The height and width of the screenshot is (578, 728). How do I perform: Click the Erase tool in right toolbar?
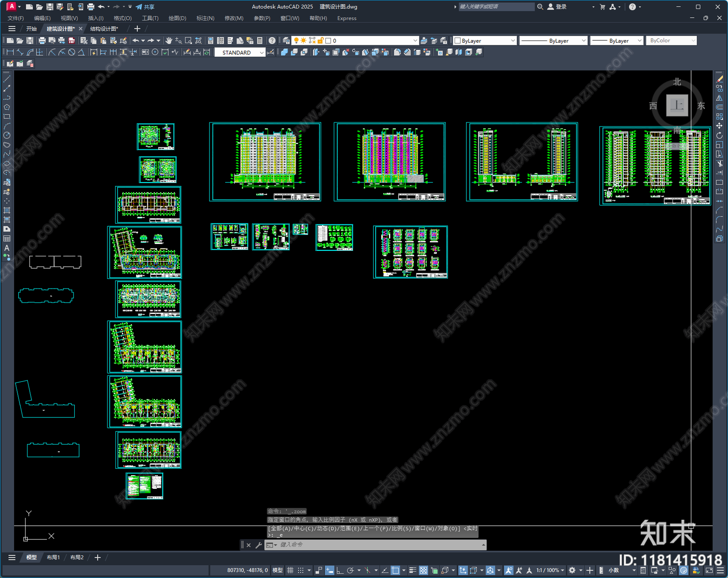click(x=719, y=79)
